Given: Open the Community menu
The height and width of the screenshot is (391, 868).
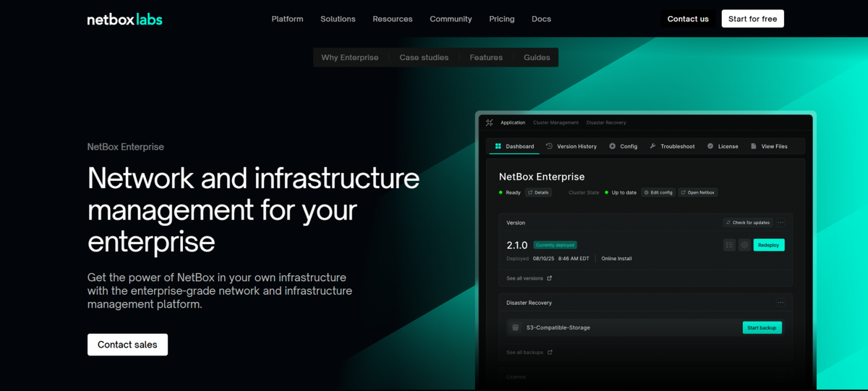Looking at the screenshot, I should [451, 19].
